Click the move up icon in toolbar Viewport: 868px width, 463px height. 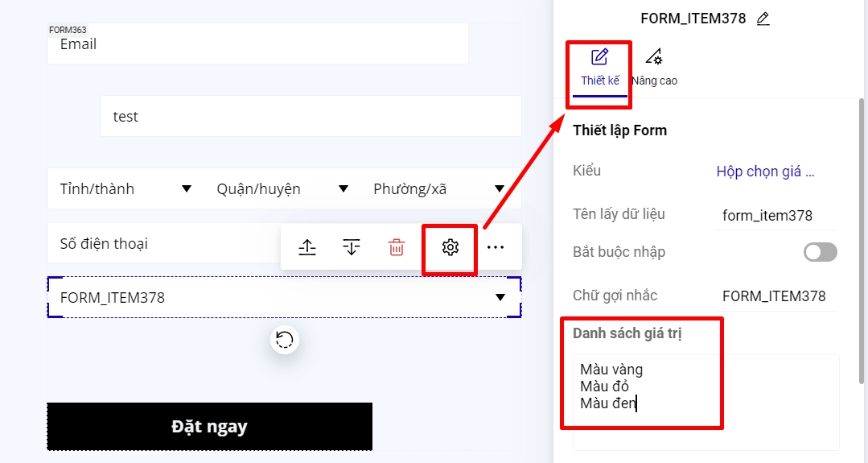(x=307, y=247)
